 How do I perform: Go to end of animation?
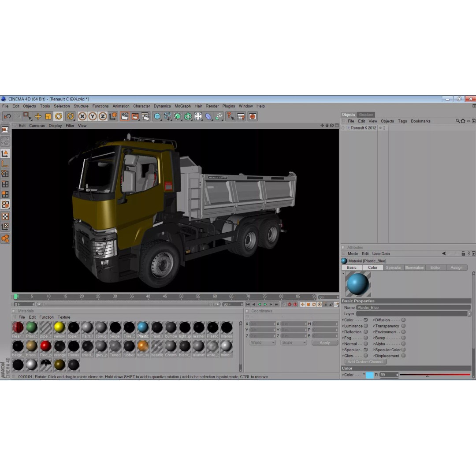pyautogui.click(x=276, y=304)
